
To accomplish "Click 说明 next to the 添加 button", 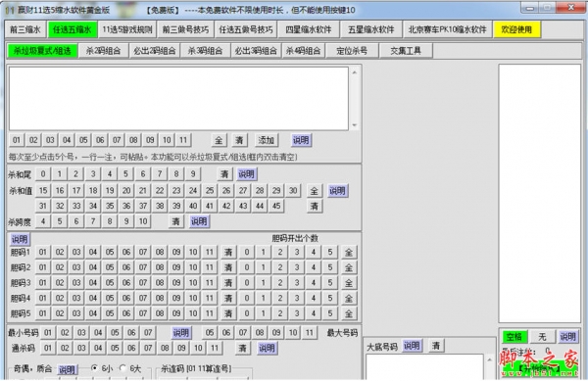I will pos(301,140).
